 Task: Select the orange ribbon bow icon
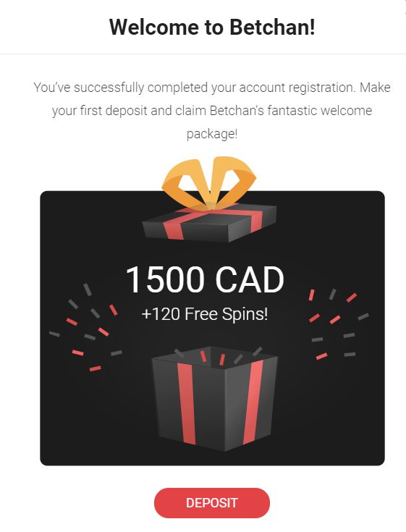(x=209, y=184)
